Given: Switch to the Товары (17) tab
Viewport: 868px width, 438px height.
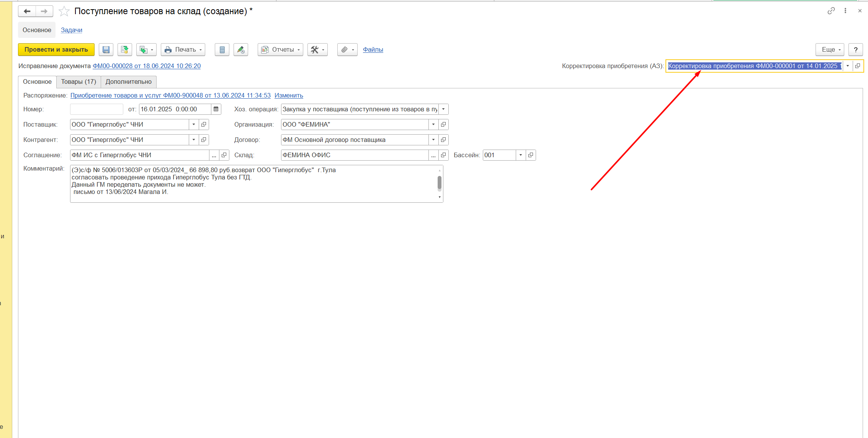Looking at the screenshot, I should click(78, 82).
